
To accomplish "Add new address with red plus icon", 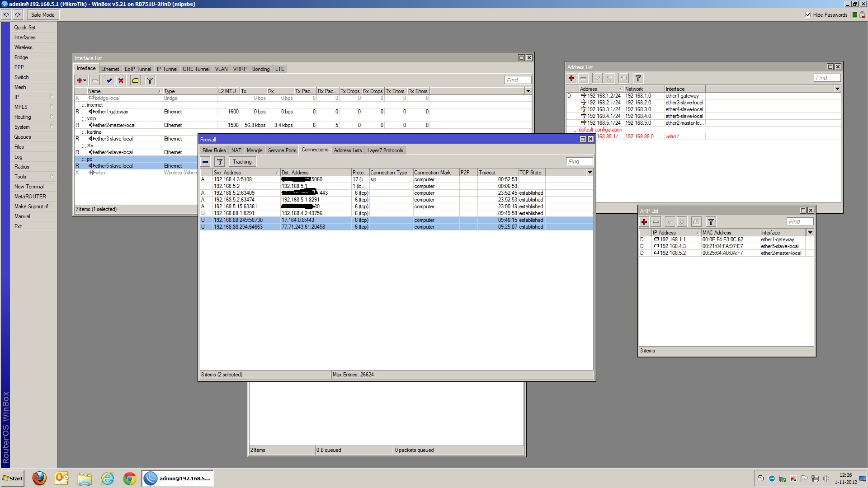I will 571,78.
